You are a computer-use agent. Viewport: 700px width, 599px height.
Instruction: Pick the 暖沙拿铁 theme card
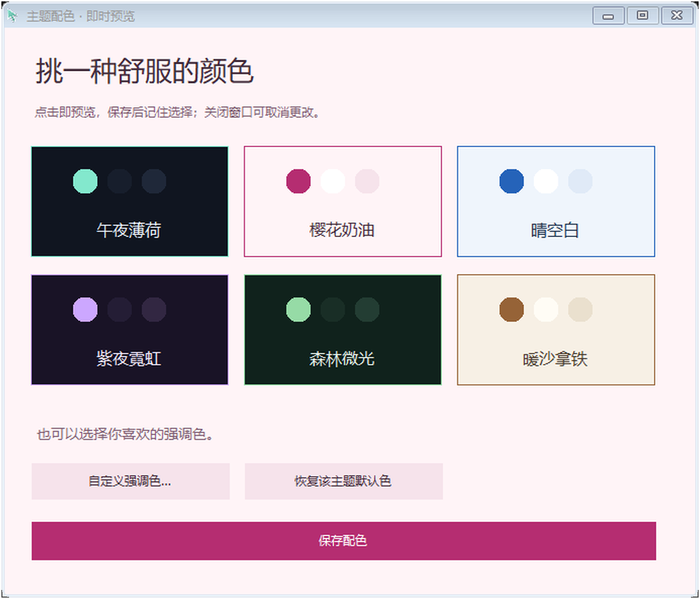[x=556, y=330]
